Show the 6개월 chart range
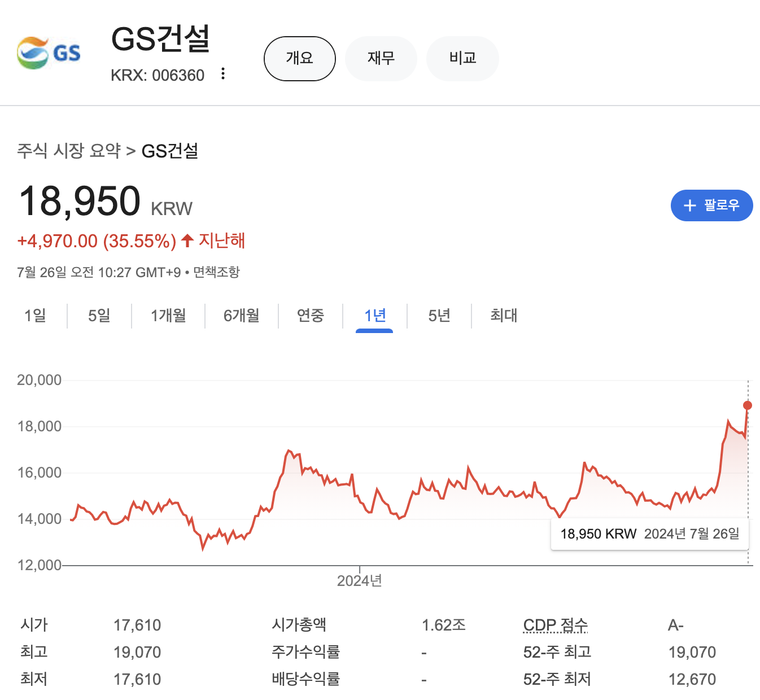This screenshot has width=760, height=700. [x=241, y=315]
